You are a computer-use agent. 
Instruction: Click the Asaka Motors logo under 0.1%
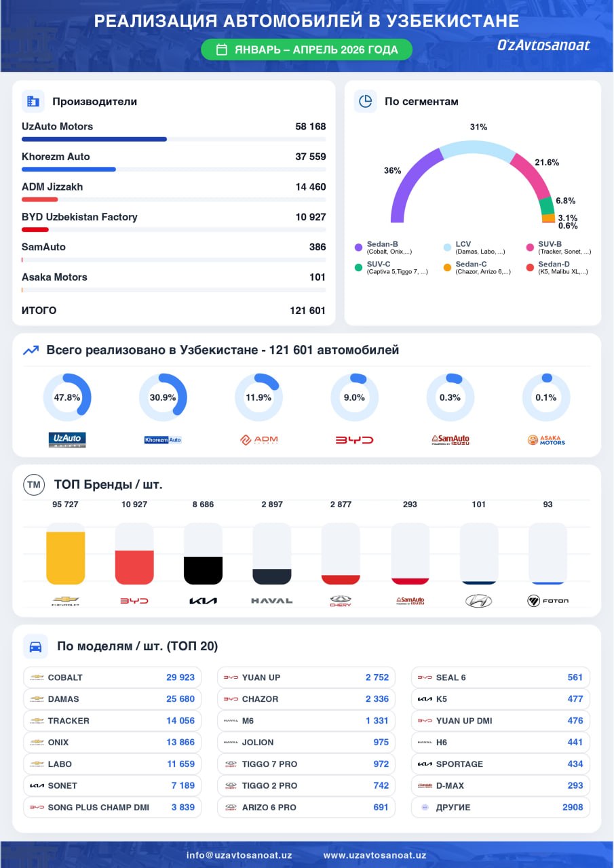546,439
